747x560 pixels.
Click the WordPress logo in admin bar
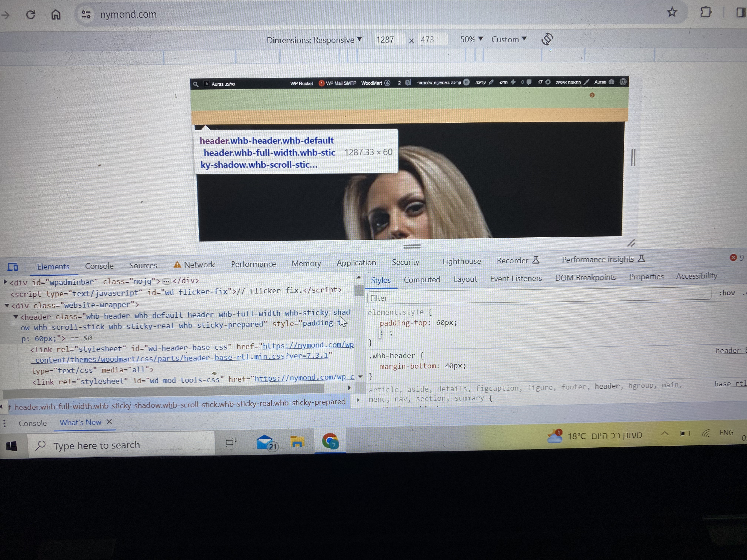click(x=623, y=82)
